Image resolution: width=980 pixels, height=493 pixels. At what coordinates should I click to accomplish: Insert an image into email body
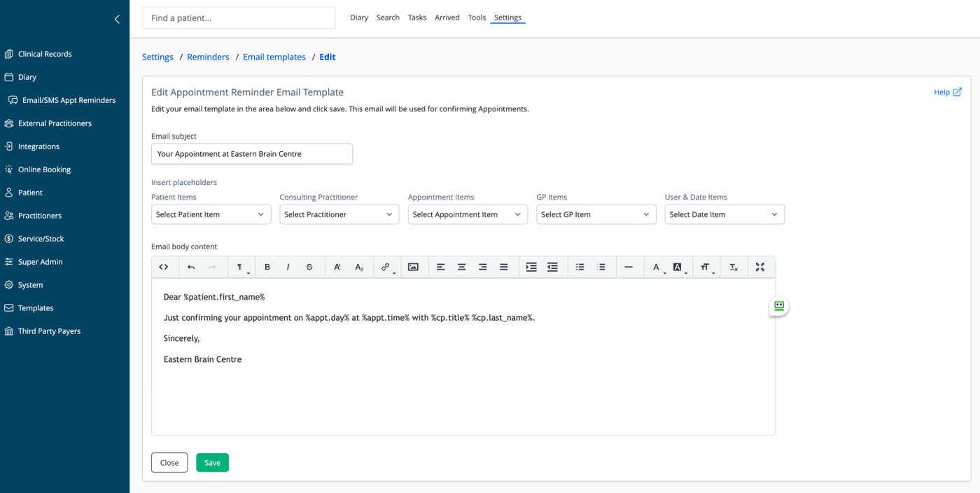(x=413, y=267)
